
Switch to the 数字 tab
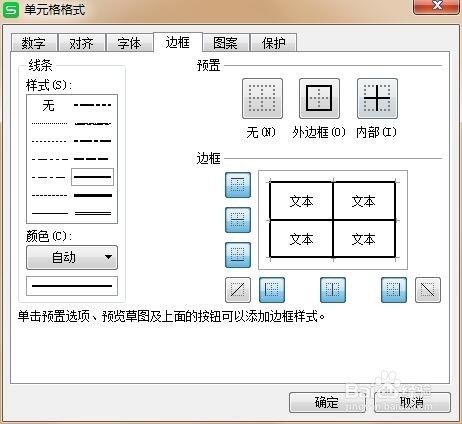tap(34, 43)
